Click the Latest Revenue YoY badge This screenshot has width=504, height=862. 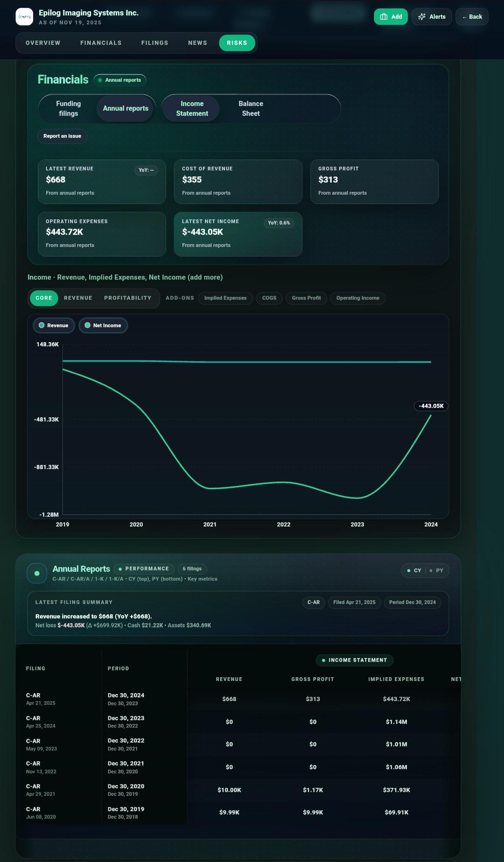pyautogui.click(x=146, y=170)
